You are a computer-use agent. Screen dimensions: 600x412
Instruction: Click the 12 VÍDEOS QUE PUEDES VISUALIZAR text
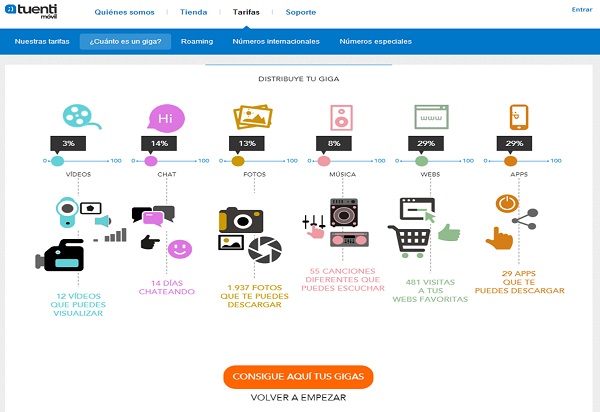pyautogui.click(x=78, y=305)
